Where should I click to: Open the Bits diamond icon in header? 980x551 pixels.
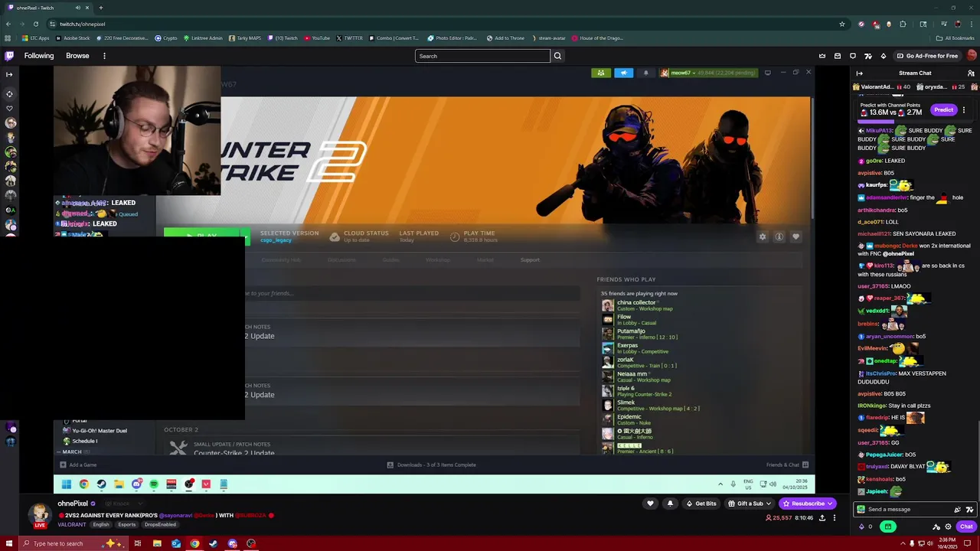pyautogui.click(x=884, y=56)
